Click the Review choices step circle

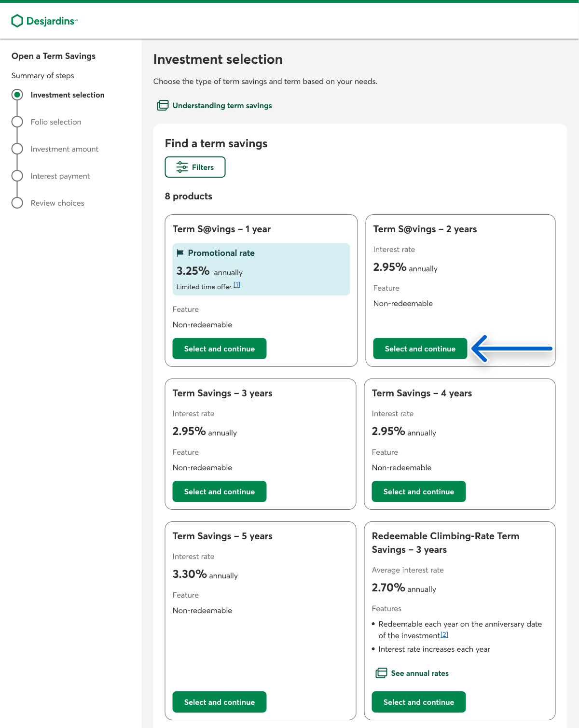tap(17, 203)
